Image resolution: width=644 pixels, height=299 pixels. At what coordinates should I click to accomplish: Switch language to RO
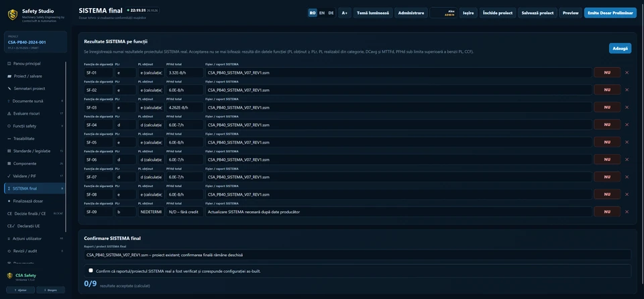(313, 13)
